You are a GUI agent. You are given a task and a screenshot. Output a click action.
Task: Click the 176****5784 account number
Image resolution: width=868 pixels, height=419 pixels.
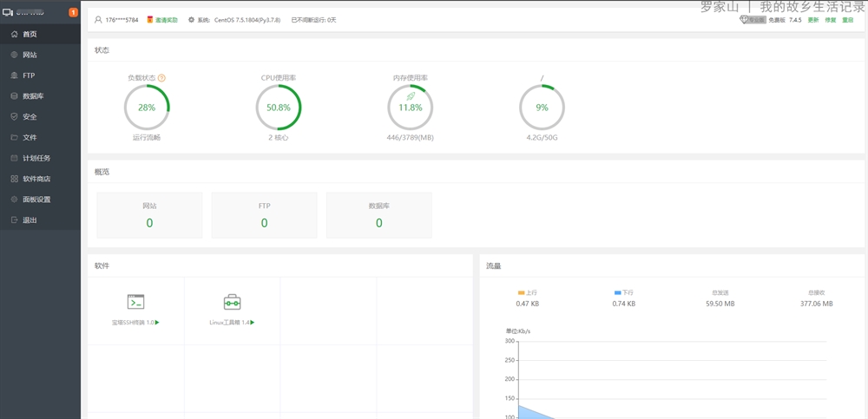[122, 20]
